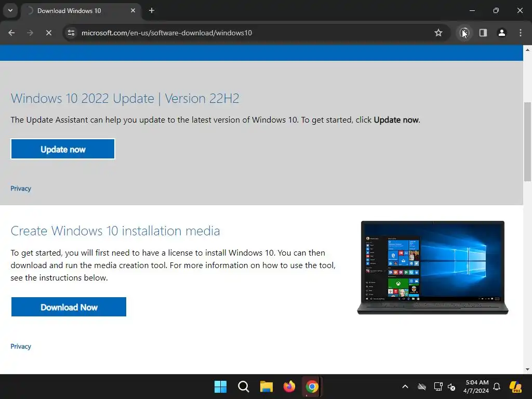The width and height of the screenshot is (532, 399).
Task: Click the Update now button
Action: point(63,149)
